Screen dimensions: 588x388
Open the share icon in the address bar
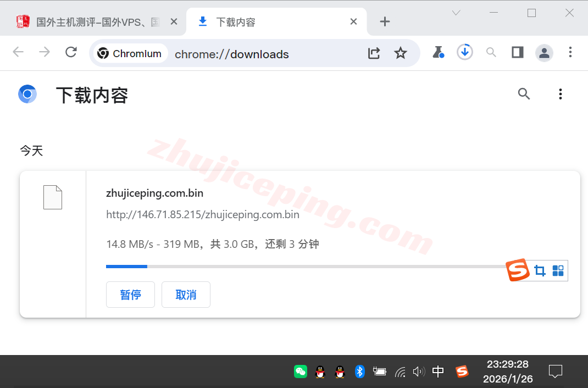pyautogui.click(x=374, y=53)
